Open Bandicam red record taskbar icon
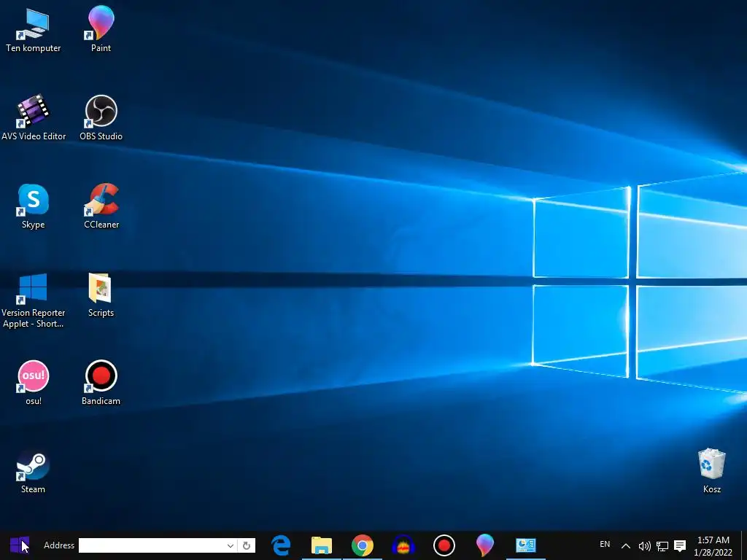This screenshot has height=560, width=747. tap(444, 545)
